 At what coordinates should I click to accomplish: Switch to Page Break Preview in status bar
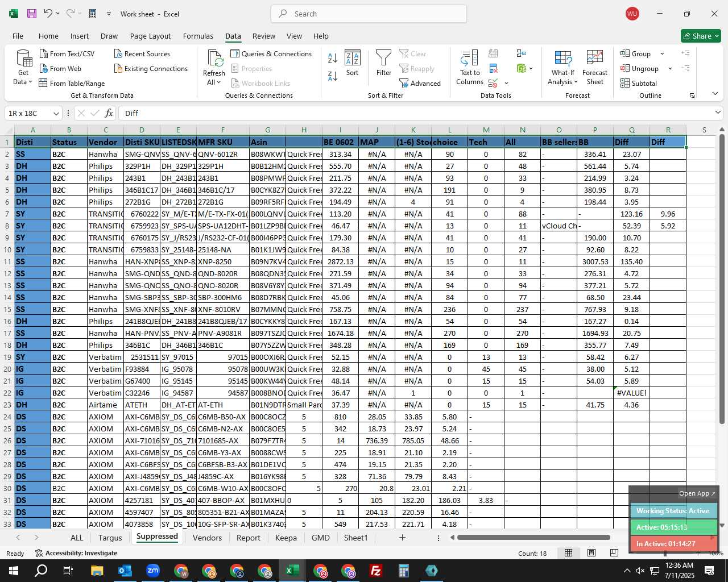pos(614,553)
